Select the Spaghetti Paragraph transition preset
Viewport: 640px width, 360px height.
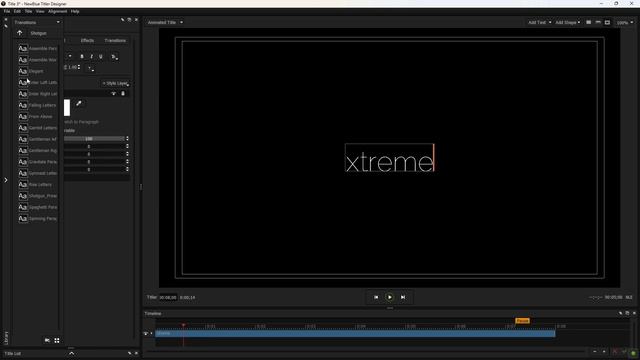(x=38, y=207)
